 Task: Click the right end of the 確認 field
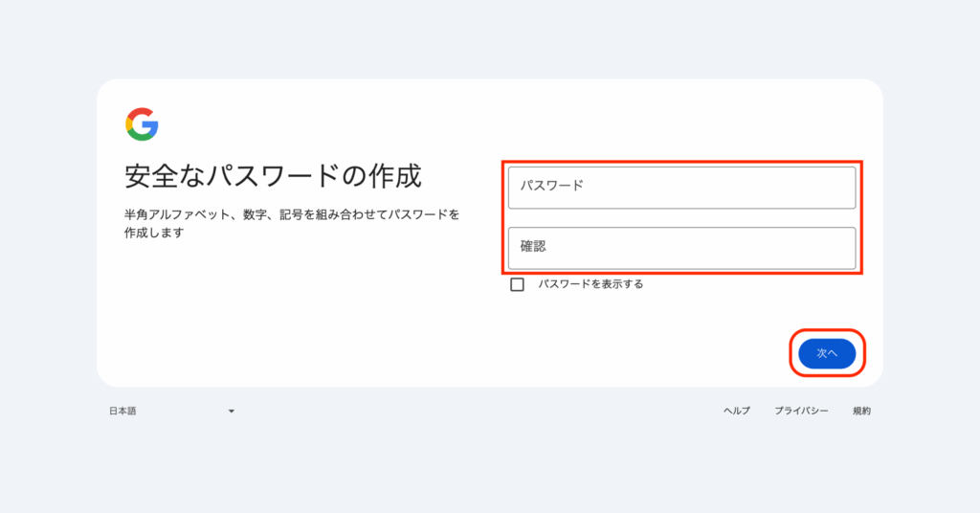(x=833, y=248)
